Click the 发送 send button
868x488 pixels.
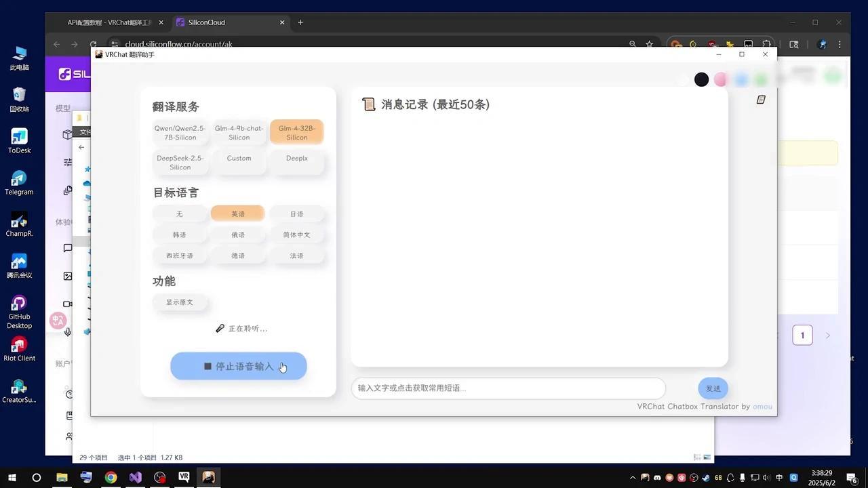(713, 388)
